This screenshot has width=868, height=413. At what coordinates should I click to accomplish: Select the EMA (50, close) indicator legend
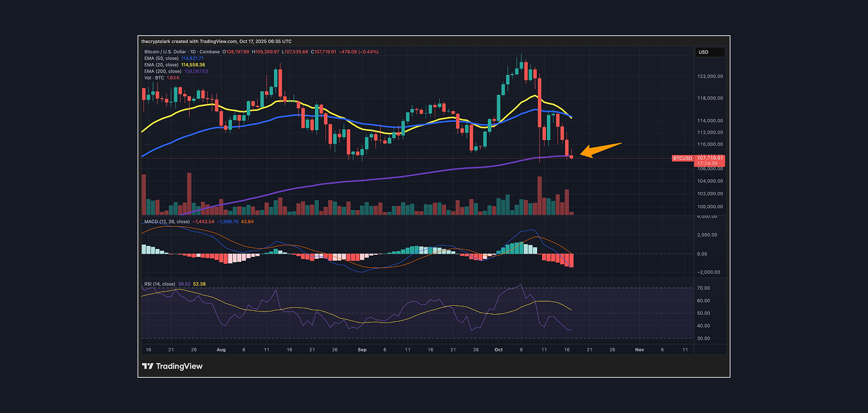pyautogui.click(x=161, y=58)
